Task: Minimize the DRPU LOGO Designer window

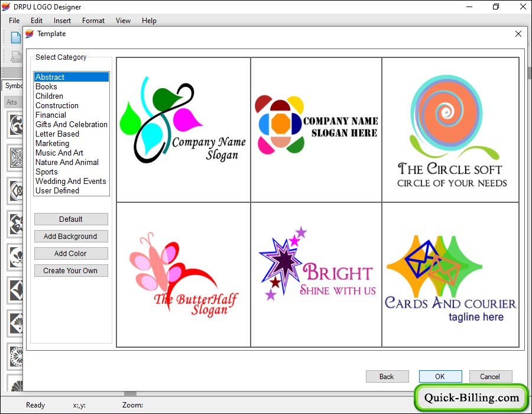Action: tap(469, 7)
